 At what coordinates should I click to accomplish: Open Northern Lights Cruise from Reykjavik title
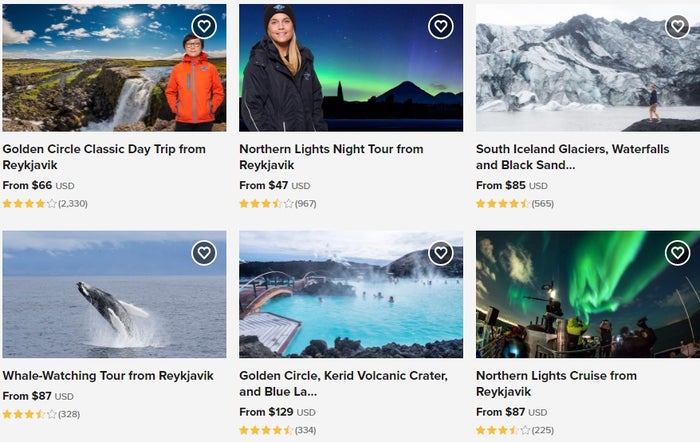point(556,384)
